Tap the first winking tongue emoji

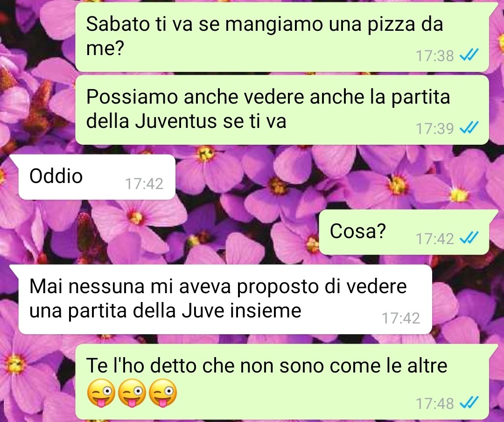pyautogui.click(x=101, y=393)
